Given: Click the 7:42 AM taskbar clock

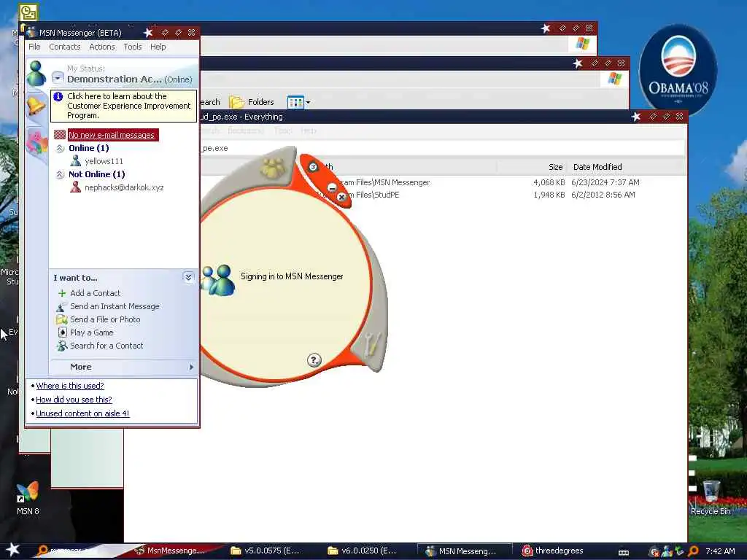Looking at the screenshot, I should point(720,551).
